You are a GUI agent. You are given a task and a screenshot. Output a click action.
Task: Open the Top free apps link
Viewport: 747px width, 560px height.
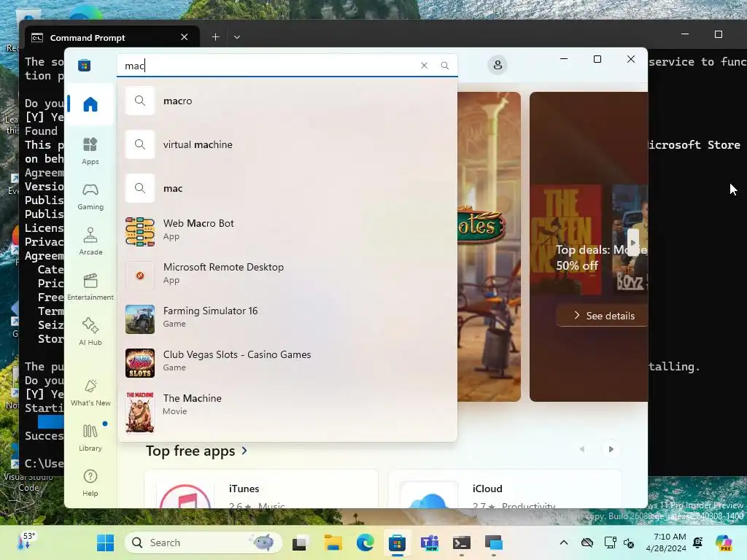point(197,451)
